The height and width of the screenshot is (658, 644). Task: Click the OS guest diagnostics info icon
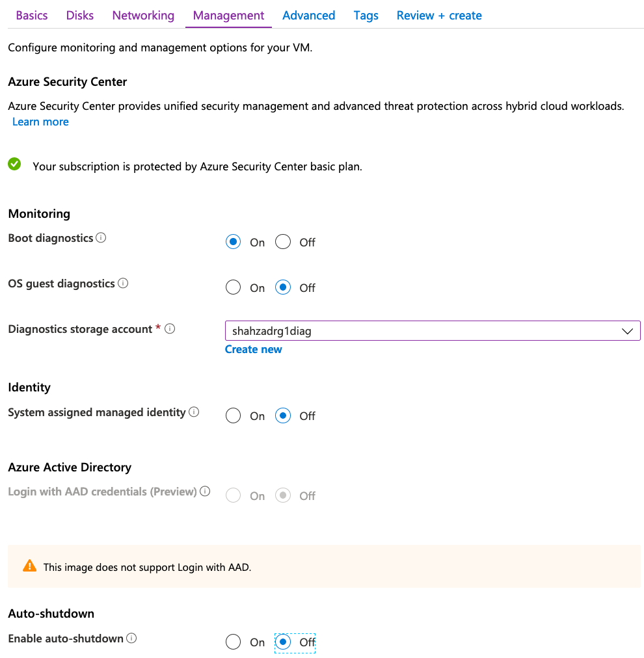(x=124, y=283)
